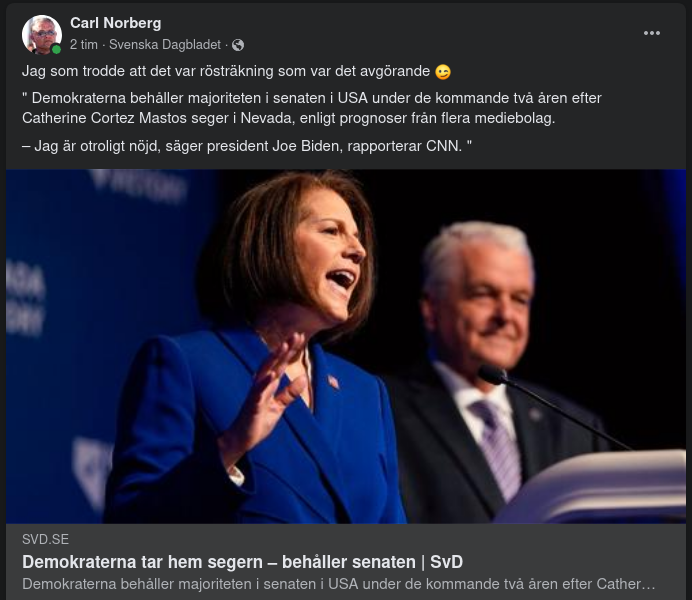Open headline "Demokraterna tar hem segern"
Screen dimensions: 692x600
pyautogui.click(x=242, y=561)
